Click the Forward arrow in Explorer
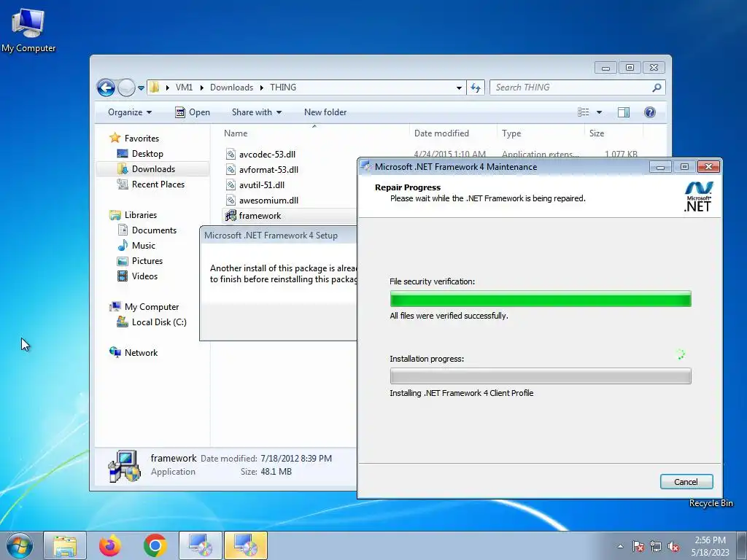The height and width of the screenshot is (560, 747). click(126, 87)
